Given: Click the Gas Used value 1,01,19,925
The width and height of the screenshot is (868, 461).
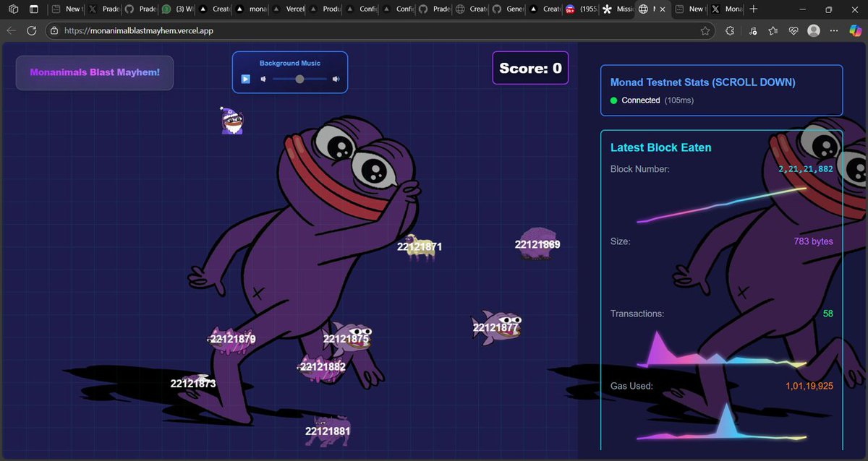Looking at the screenshot, I should tap(809, 386).
